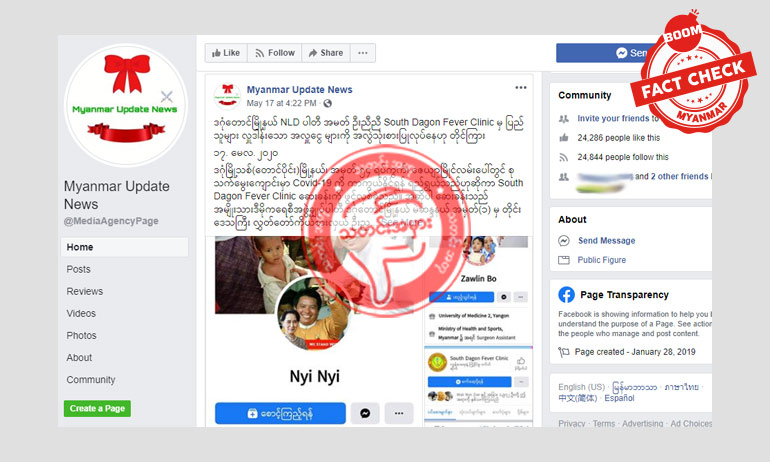
Task: Open Posts section in sidebar
Action: pyautogui.click(x=79, y=269)
